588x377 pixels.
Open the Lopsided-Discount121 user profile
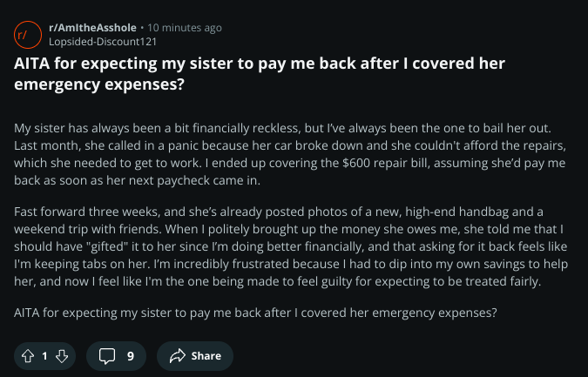(x=103, y=42)
